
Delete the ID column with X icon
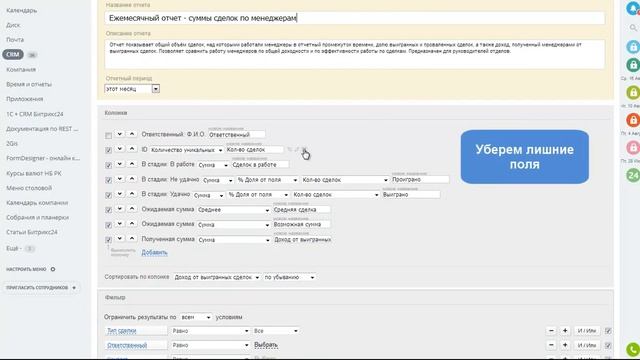304,149
